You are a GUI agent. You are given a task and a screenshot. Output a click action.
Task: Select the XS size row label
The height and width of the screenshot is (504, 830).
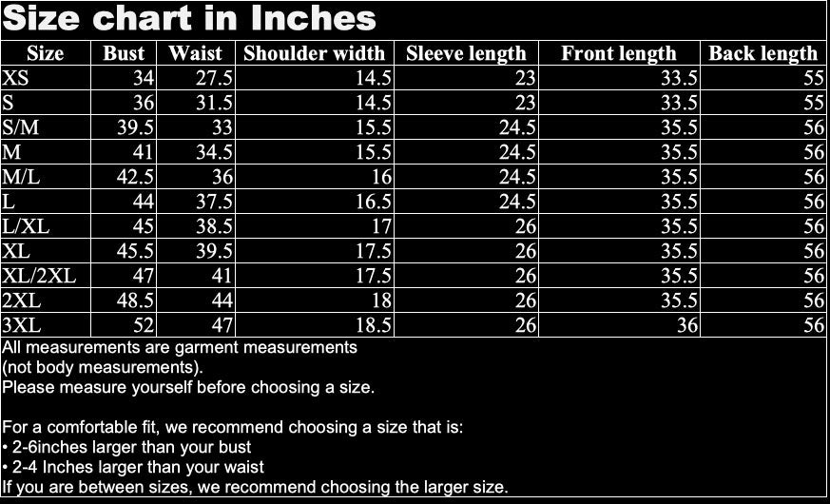15,78
